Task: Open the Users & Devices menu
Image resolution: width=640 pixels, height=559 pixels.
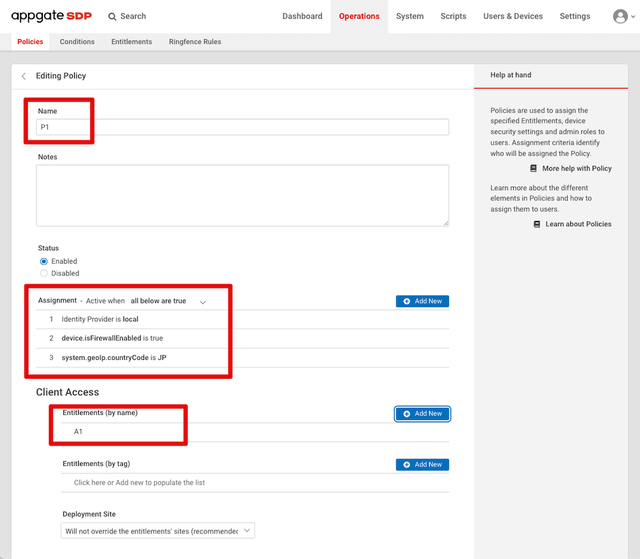Action: [513, 16]
